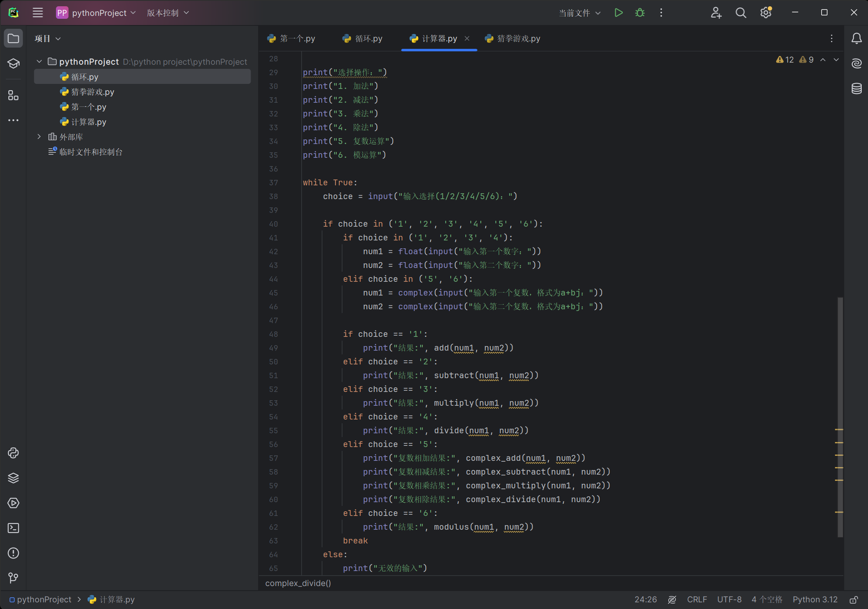This screenshot has width=868, height=609.
Task: Click the Python 3.12 interpreter selector
Action: pyautogui.click(x=815, y=600)
